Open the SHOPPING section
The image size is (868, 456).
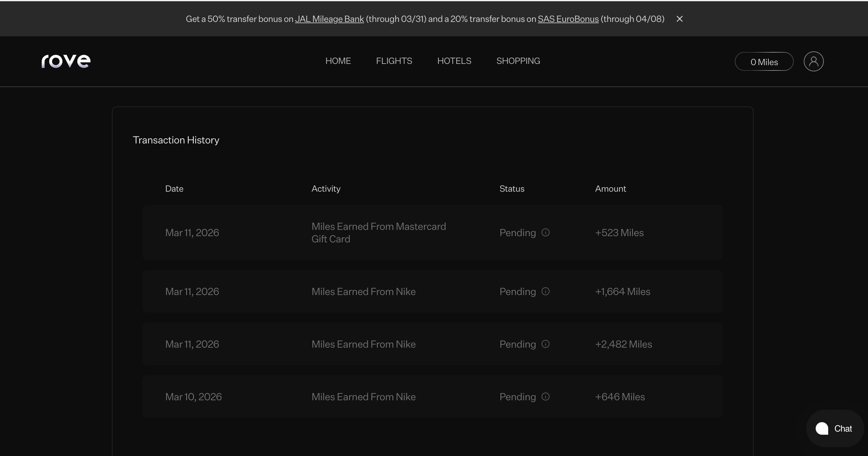click(518, 61)
